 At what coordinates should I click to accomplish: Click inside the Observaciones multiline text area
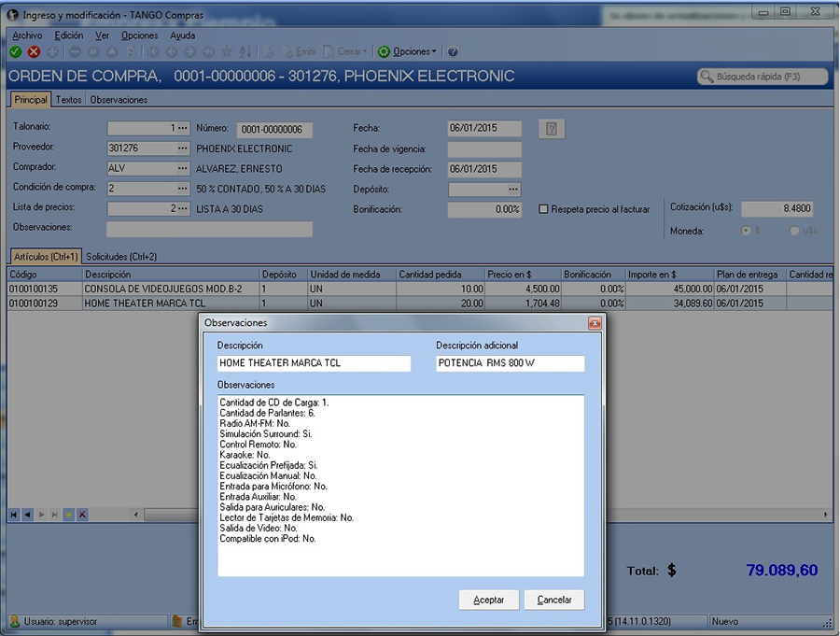click(x=400, y=486)
